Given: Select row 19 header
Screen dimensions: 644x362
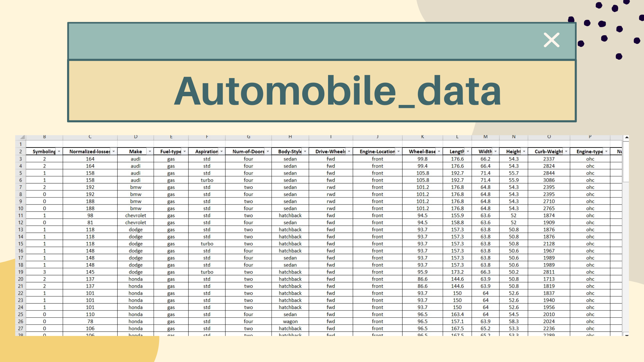Looking at the screenshot, I should pyautogui.click(x=21, y=272).
